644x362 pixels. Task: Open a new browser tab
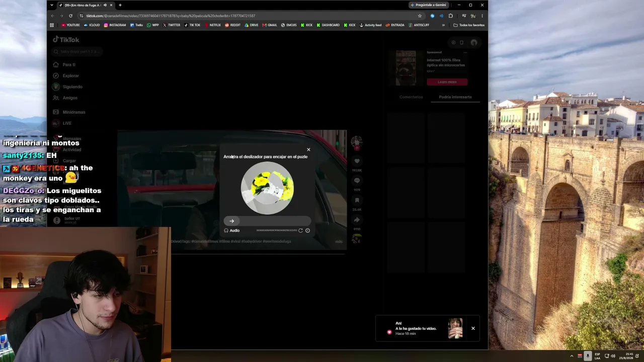point(120,5)
